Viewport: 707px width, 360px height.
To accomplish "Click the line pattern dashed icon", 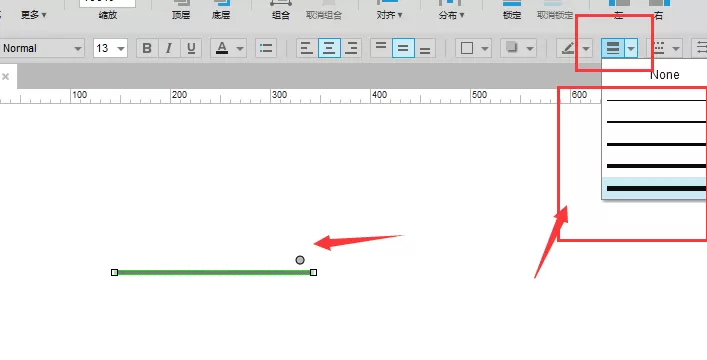I will 659,48.
